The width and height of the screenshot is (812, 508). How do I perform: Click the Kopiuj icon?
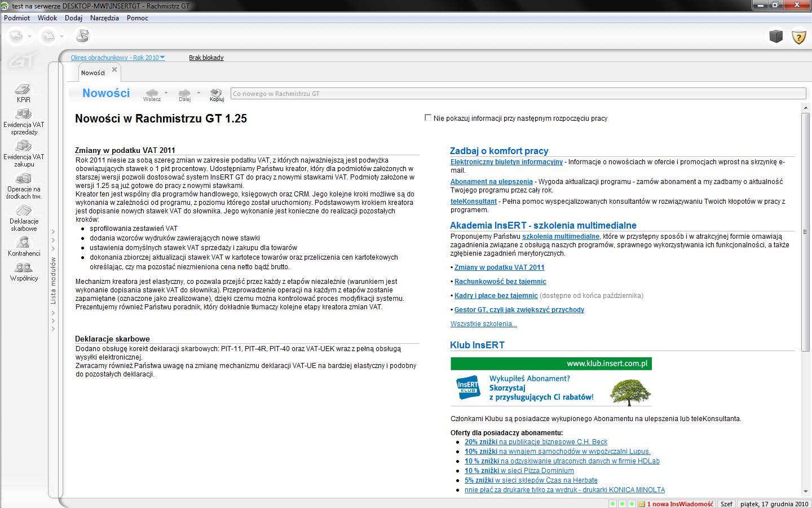pos(217,95)
